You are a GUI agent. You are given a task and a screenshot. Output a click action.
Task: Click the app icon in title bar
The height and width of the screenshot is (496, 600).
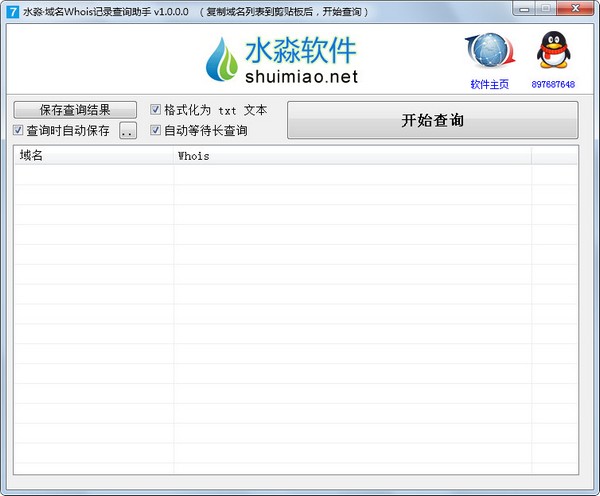(x=13, y=11)
